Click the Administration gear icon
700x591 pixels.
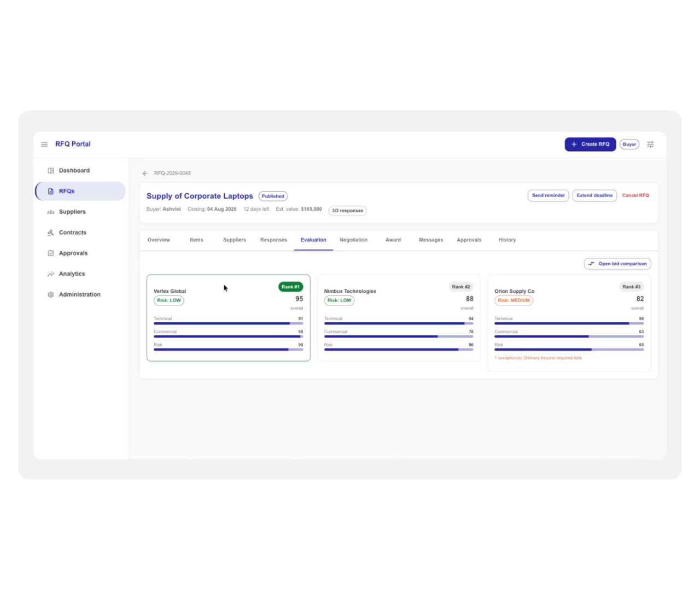(x=51, y=294)
